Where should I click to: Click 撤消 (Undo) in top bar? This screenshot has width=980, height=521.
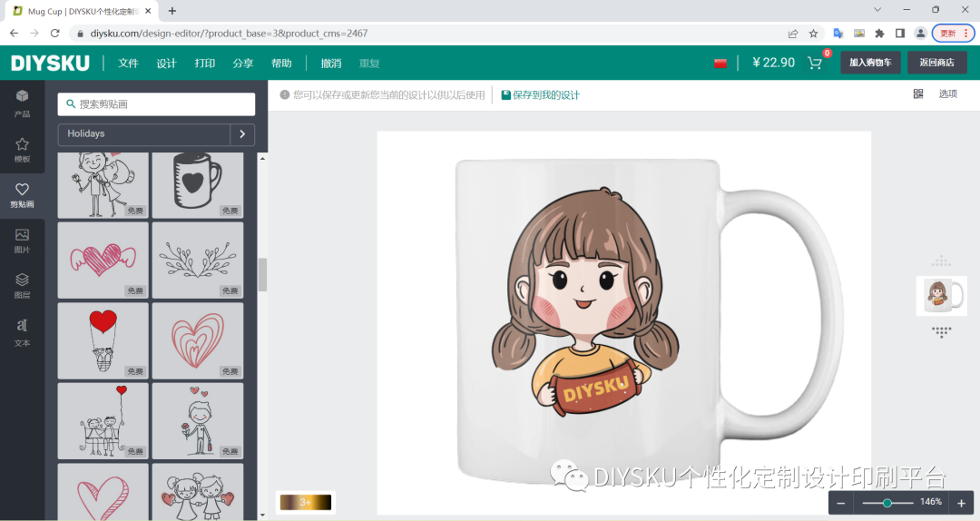click(330, 64)
